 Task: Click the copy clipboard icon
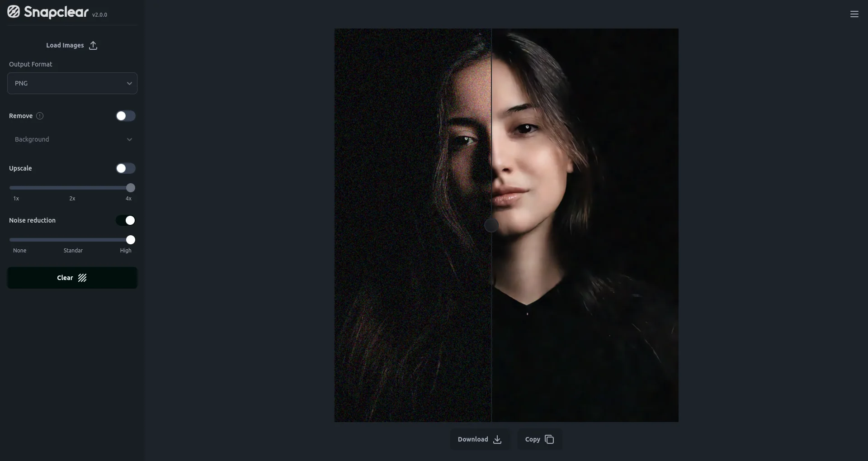[x=549, y=439]
